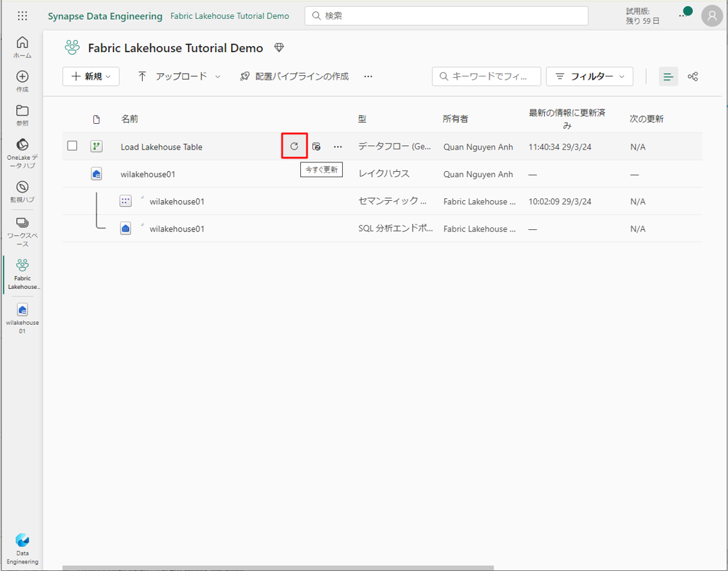Open the header more options with green badge
The image size is (728, 571).
click(685, 14)
